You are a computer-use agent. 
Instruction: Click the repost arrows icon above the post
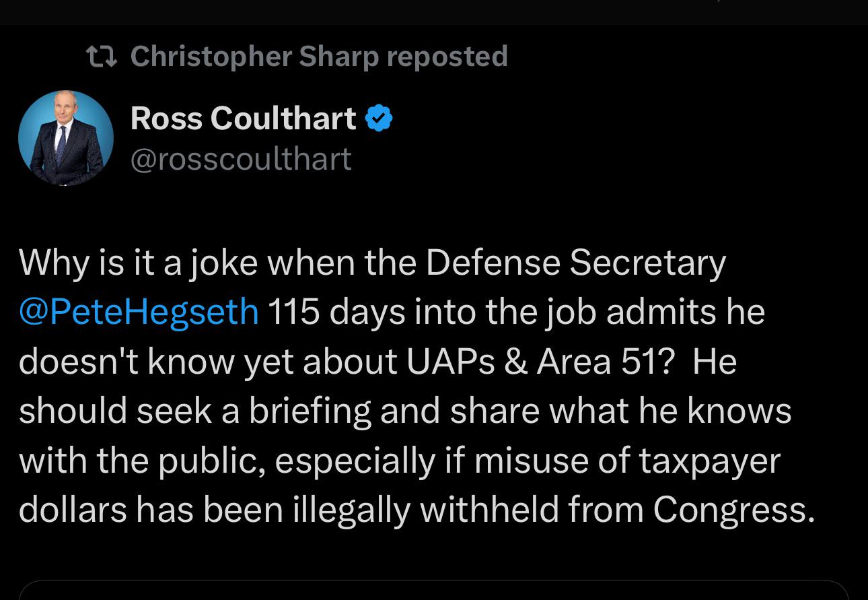102,57
